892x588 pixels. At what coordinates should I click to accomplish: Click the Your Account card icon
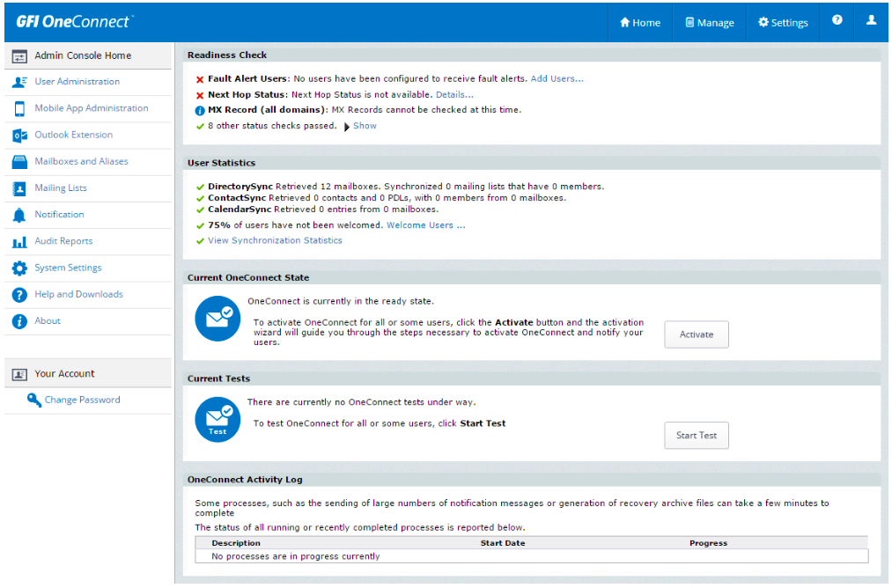pos(19,375)
